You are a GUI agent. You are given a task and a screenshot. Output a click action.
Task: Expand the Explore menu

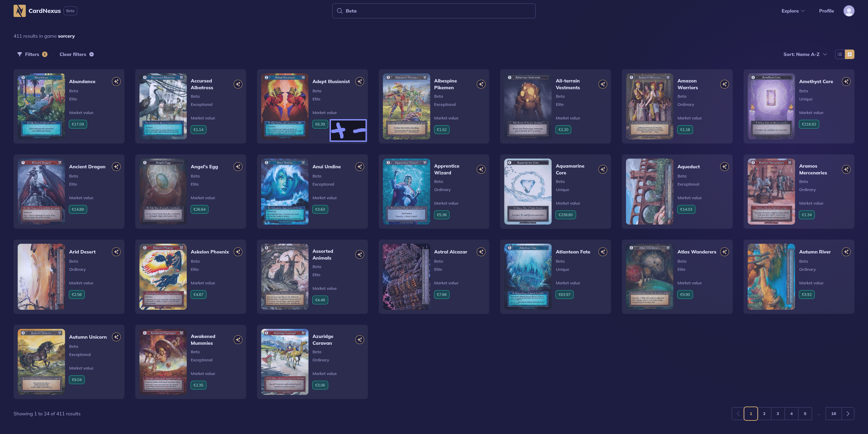(x=793, y=11)
